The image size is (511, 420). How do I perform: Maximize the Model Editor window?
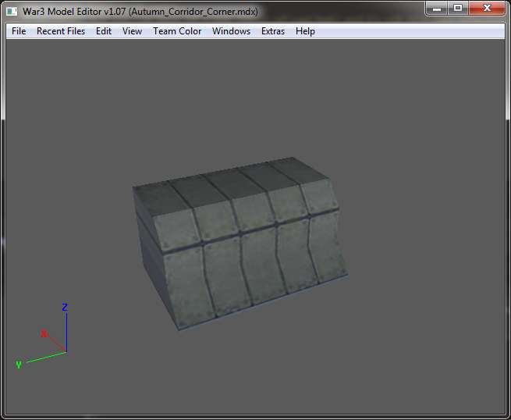click(x=458, y=8)
